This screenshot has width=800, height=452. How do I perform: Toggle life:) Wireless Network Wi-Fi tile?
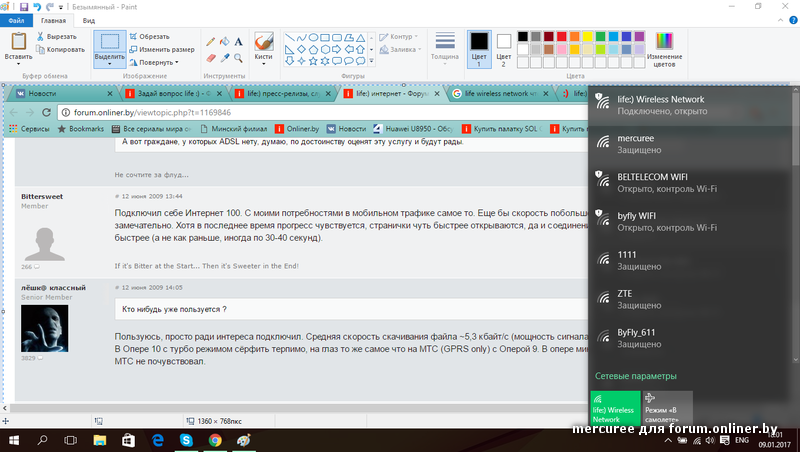(x=615, y=408)
